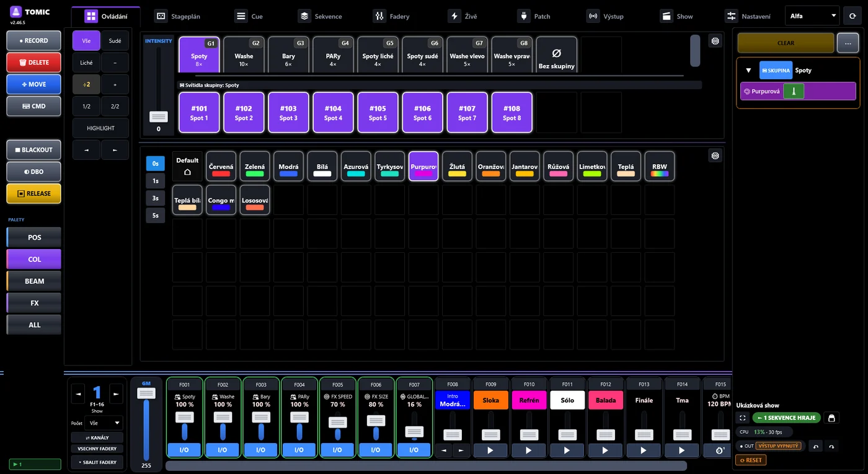868x474 pixels.
Task: Open the Patch tab
Action: [534, 16]
